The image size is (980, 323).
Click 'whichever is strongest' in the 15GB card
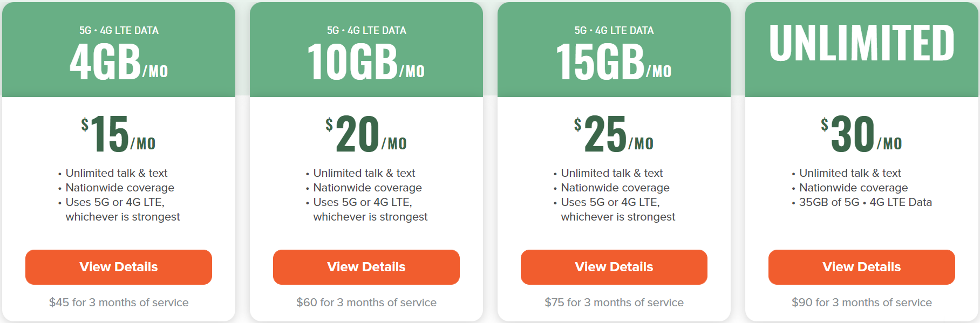[618, 217]
